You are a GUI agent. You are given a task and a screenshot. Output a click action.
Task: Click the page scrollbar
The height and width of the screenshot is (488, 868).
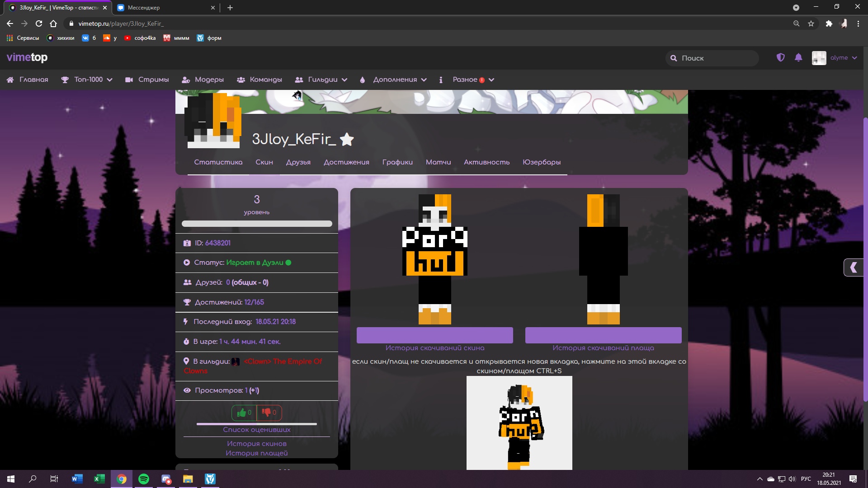[865, 260]
